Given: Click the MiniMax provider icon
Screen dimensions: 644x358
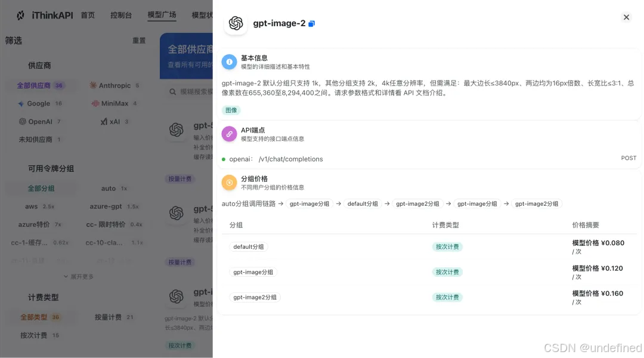Looking at the screenshot, I should [x=95, y=104].
